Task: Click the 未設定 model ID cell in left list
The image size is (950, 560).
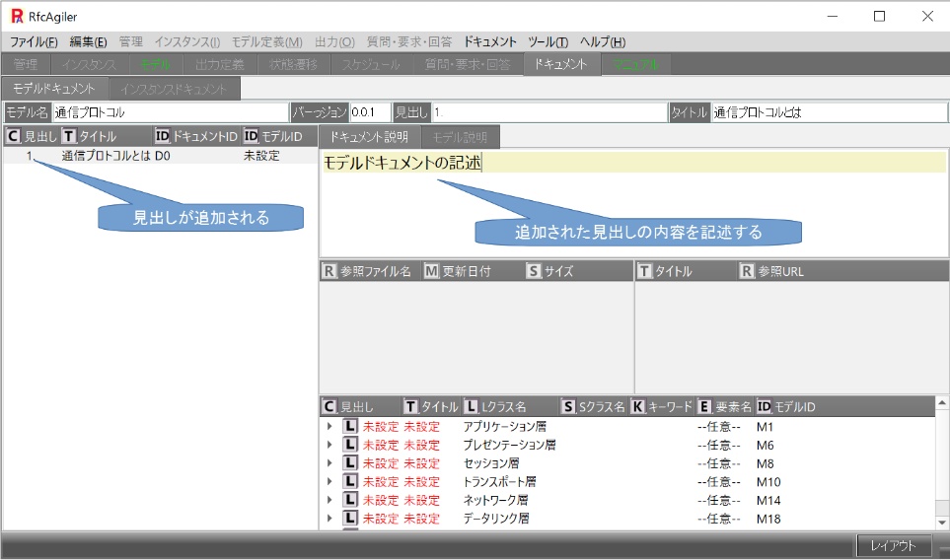Action: [261, 156]
